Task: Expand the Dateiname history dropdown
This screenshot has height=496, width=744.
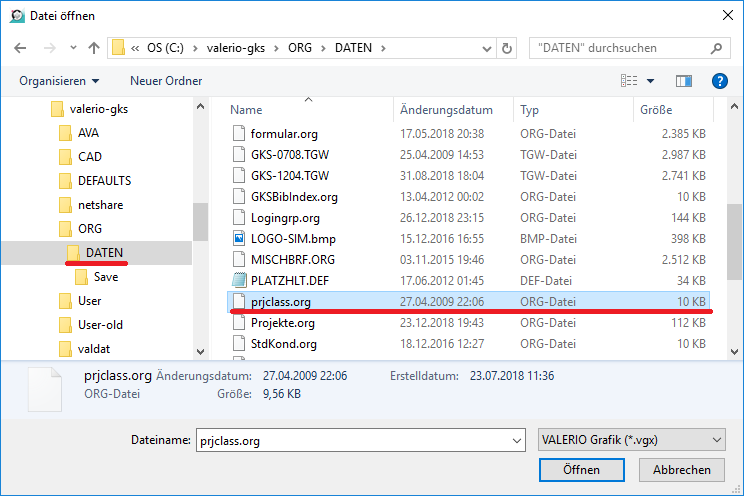Action: (x=516, y=440)
